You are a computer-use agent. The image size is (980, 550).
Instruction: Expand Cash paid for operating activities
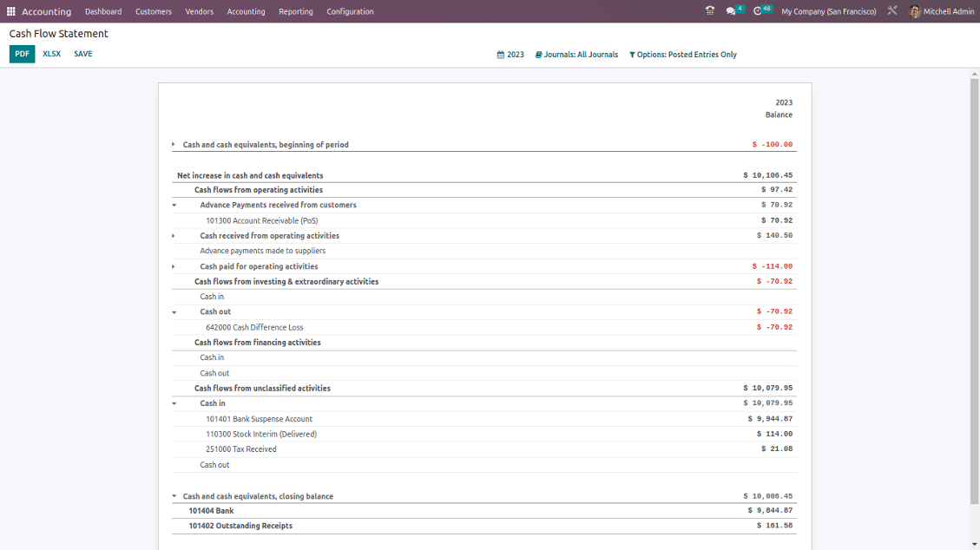[x=174, y=266]
